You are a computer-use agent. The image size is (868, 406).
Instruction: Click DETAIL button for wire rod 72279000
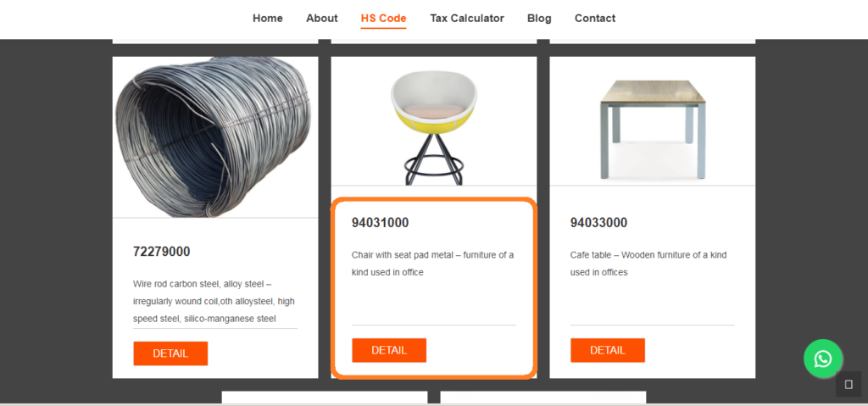170,353
